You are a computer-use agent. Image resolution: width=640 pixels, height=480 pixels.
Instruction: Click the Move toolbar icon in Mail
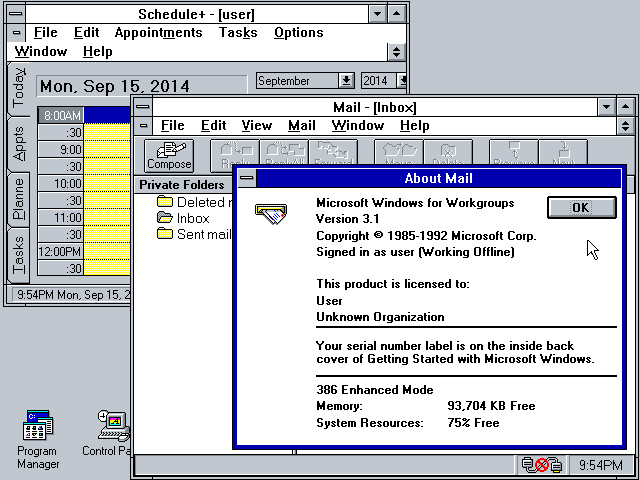pos(399,153)
